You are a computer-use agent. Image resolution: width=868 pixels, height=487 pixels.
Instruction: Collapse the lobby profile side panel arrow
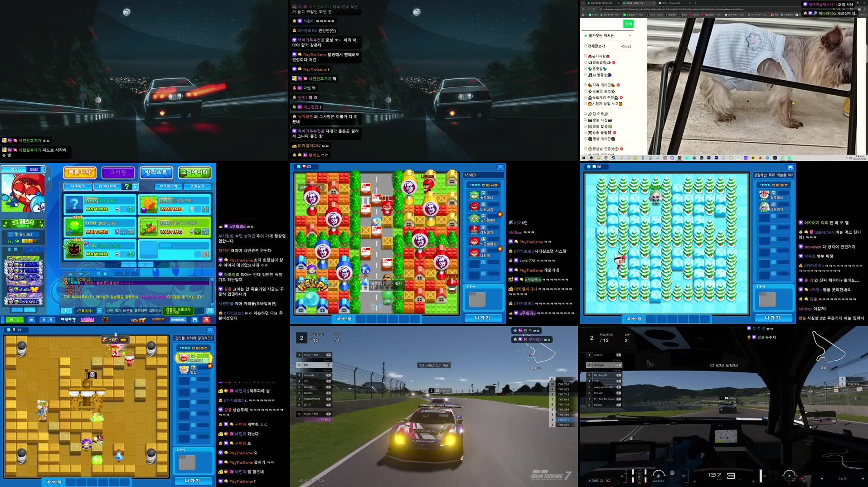(49, 179)
